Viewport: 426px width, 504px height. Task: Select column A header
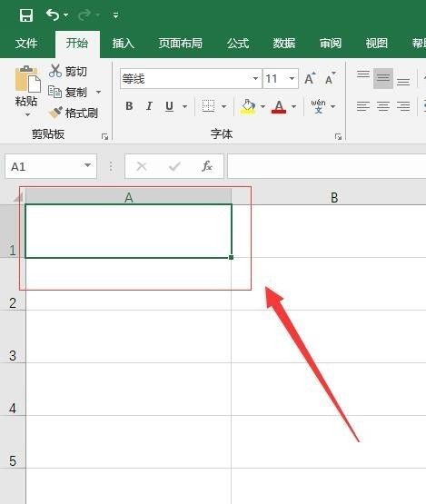(129, 197)
